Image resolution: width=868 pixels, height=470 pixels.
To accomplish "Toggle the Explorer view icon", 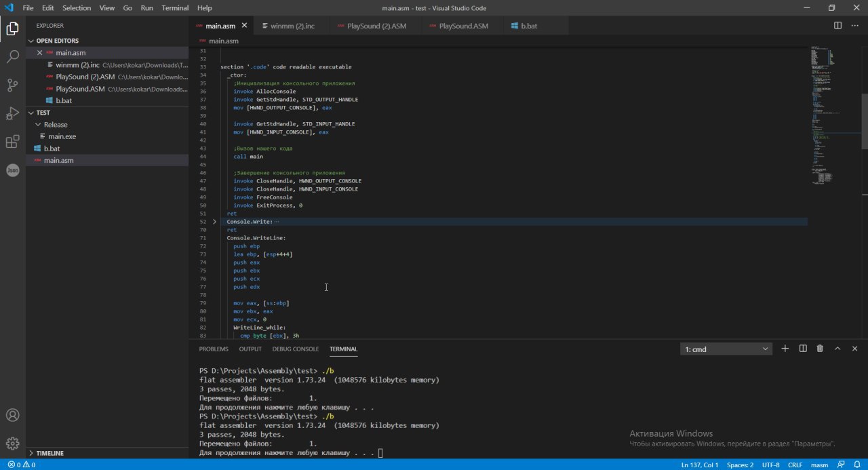I will (x=12, y=28).
